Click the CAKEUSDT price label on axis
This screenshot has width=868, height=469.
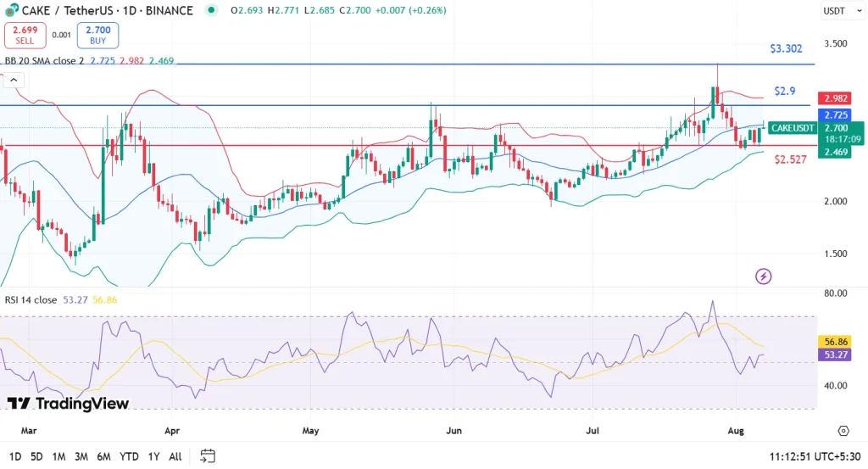click(x=793, y=128)
